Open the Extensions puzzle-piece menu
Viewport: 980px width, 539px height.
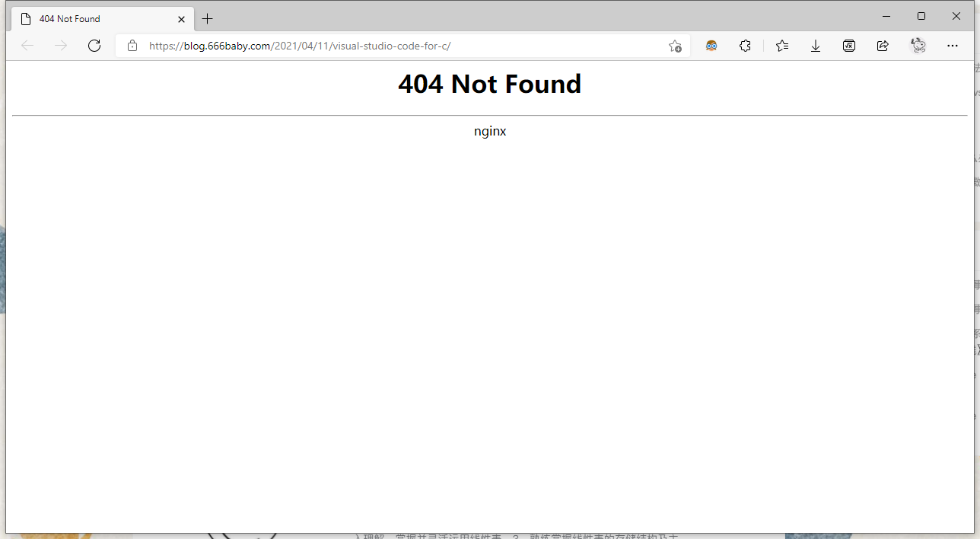[745, 46]
